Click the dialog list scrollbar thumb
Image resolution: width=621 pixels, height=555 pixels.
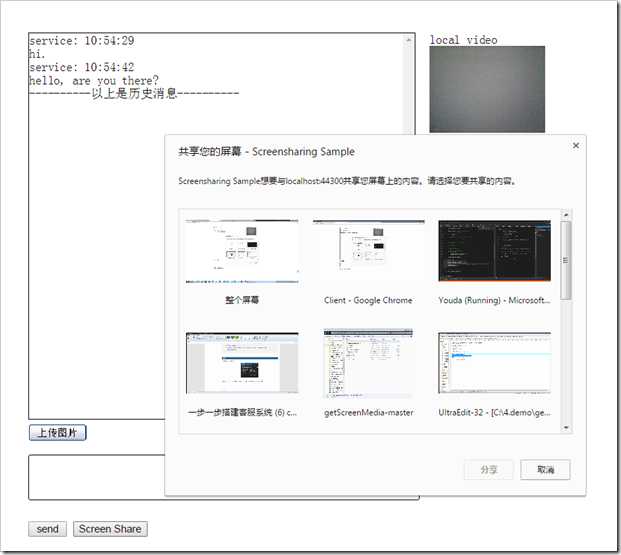coord(566,260)
